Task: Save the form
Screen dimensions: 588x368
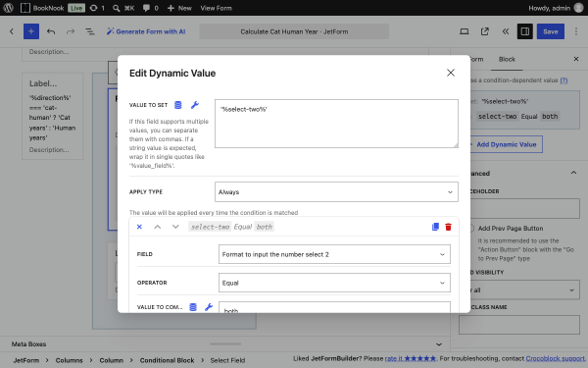Action: pos(551,31)
